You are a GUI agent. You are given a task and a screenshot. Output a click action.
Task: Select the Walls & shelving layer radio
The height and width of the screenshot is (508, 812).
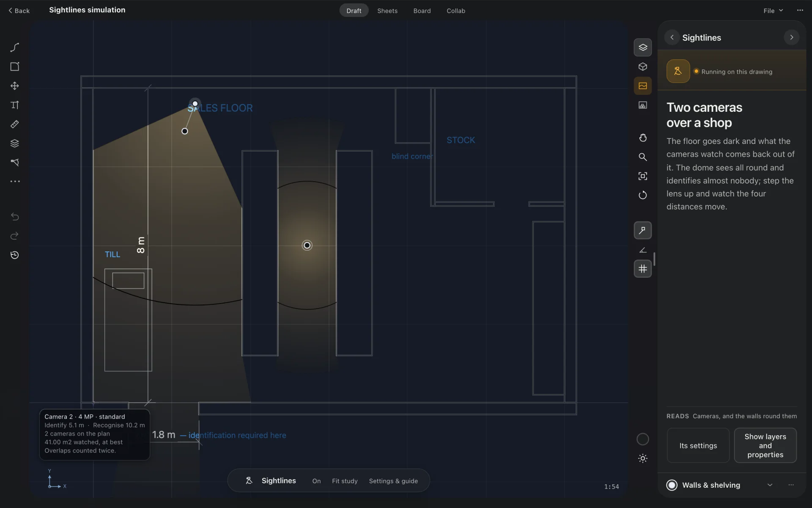click(672, 485)
